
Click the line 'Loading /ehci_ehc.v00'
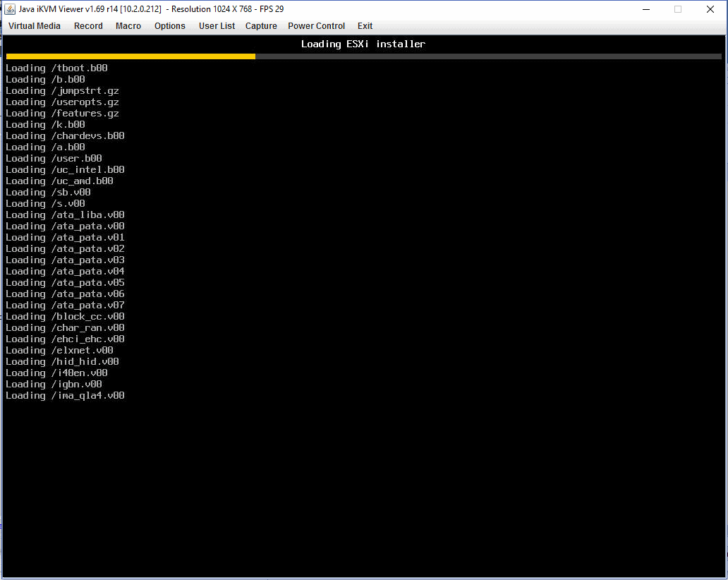[x=65, y=339]
